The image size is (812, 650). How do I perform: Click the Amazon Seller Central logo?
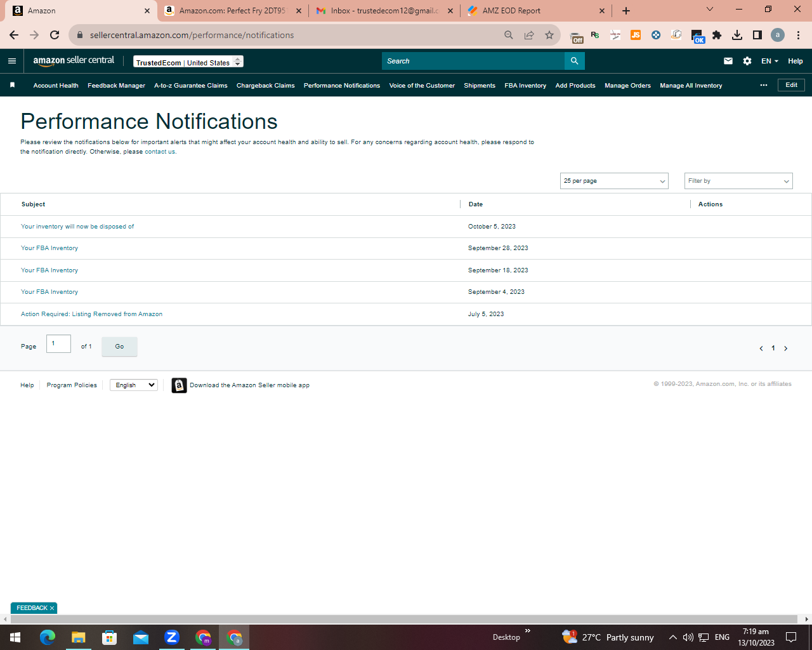click(x=74, y=61)
